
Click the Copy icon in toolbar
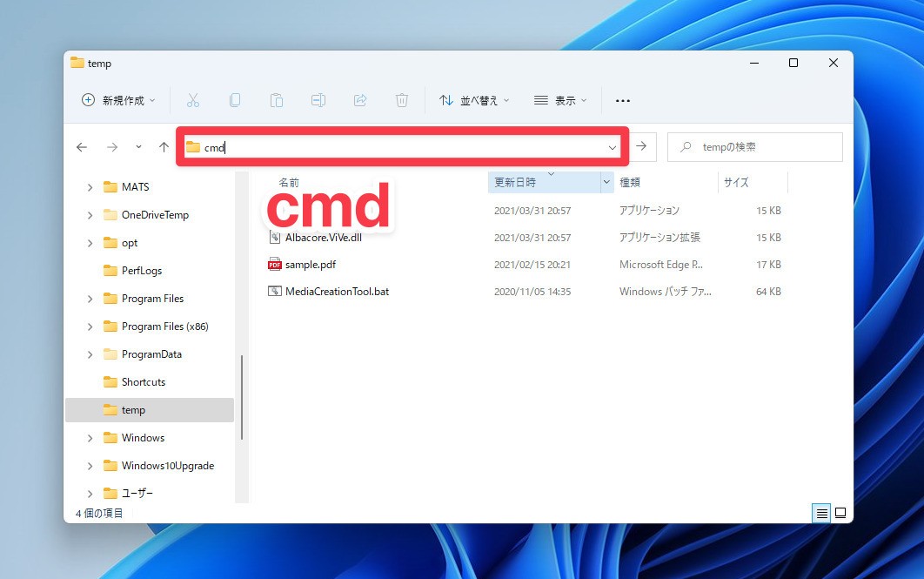(x=235, y=100)
